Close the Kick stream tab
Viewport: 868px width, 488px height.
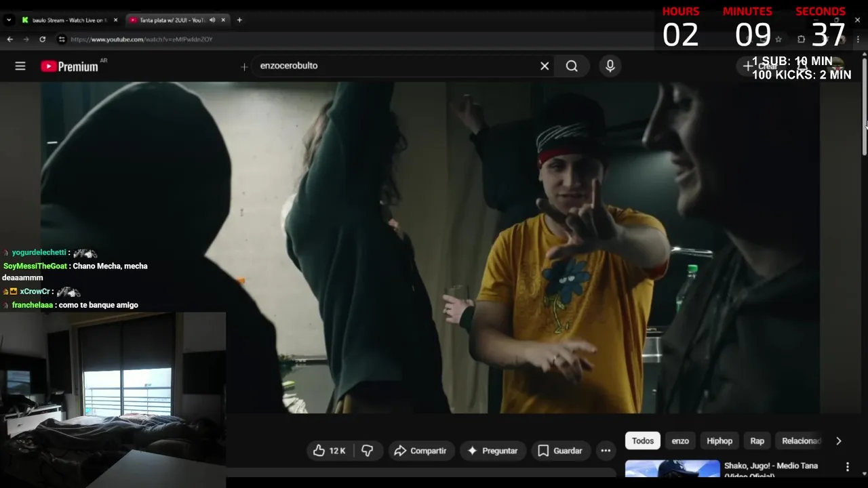115,20
